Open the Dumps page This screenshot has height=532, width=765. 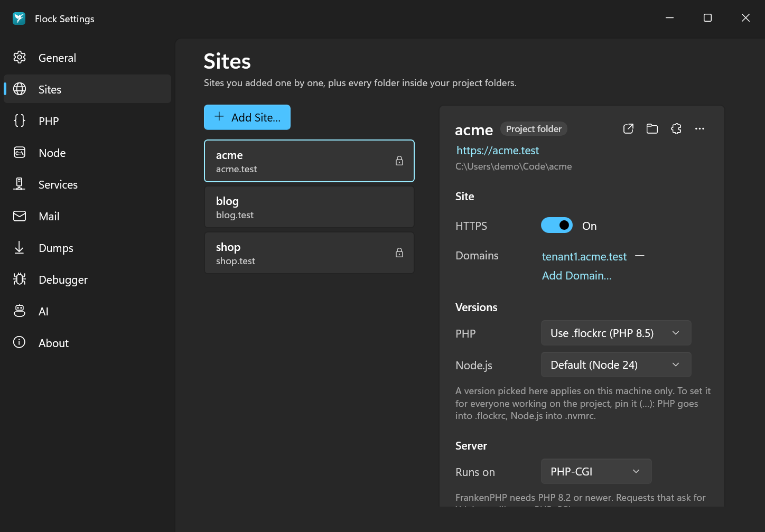click(87, 248)
